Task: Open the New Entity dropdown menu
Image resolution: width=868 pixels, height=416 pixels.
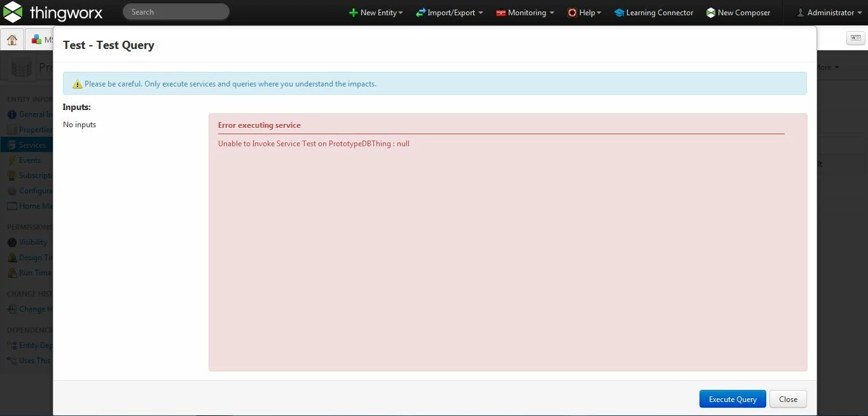Action: (376, 13)
